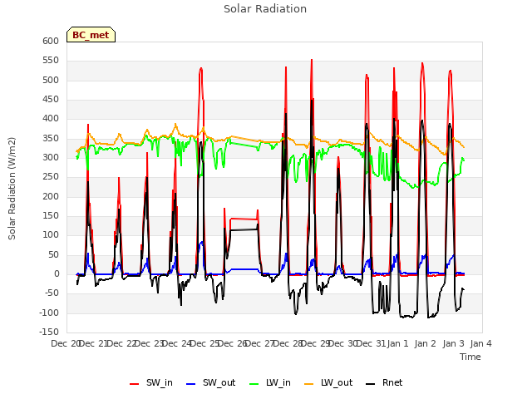Click the -150 y-axis tick label
Screen dimensions: 532x399
[48, 332]
